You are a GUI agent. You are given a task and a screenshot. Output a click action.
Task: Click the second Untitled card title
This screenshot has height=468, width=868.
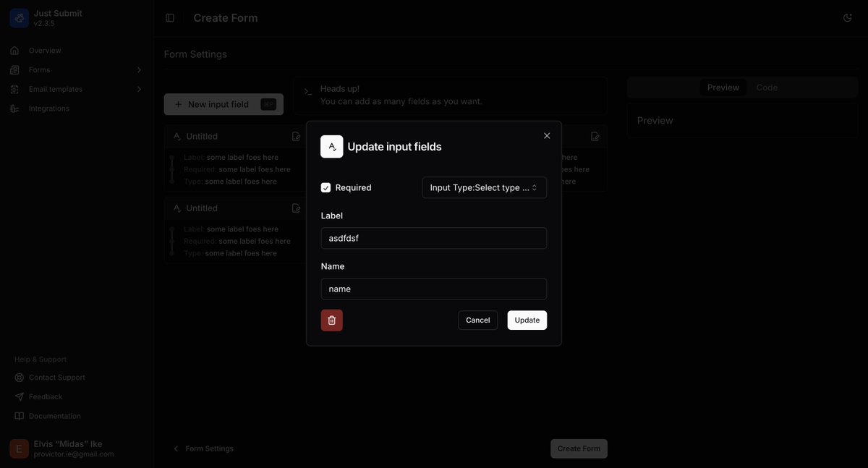click(x=202, y=208)
